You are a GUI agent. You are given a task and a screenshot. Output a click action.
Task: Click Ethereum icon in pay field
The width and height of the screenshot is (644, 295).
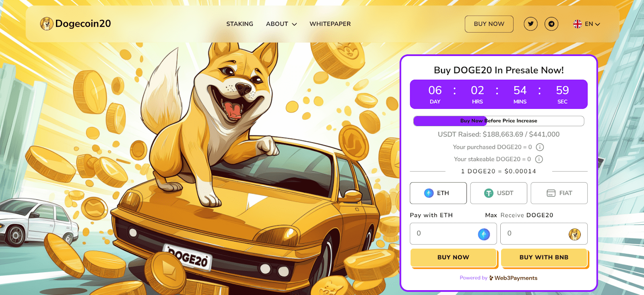484,234
